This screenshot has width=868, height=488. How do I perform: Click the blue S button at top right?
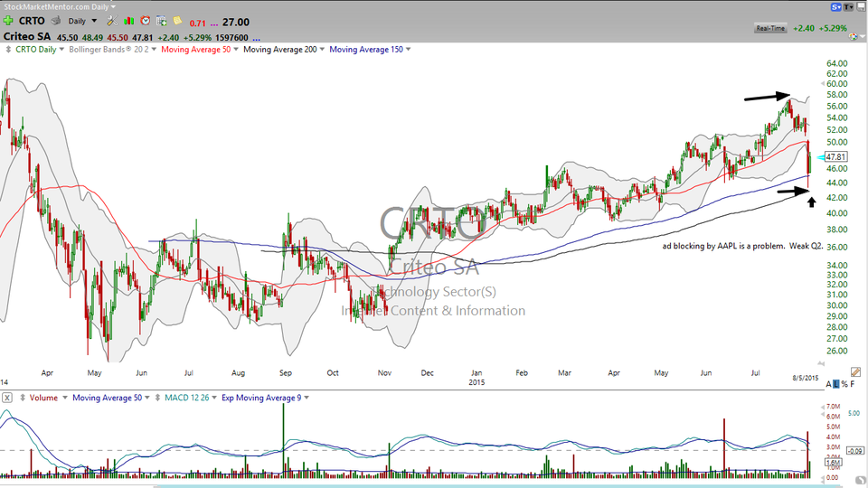pyautogui.click(x=835, y=7)
